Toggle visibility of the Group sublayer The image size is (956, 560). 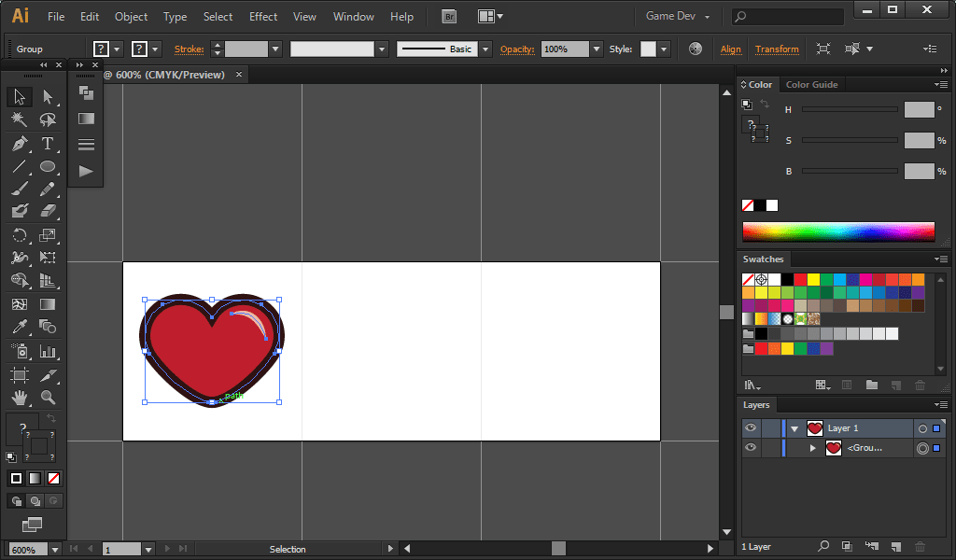(750, 448)
